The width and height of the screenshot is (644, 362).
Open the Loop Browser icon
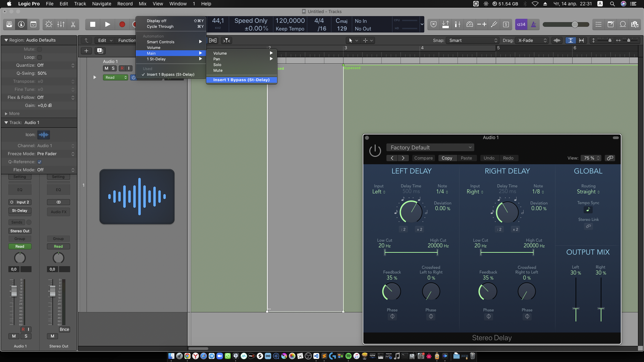[x=623, y=24]
